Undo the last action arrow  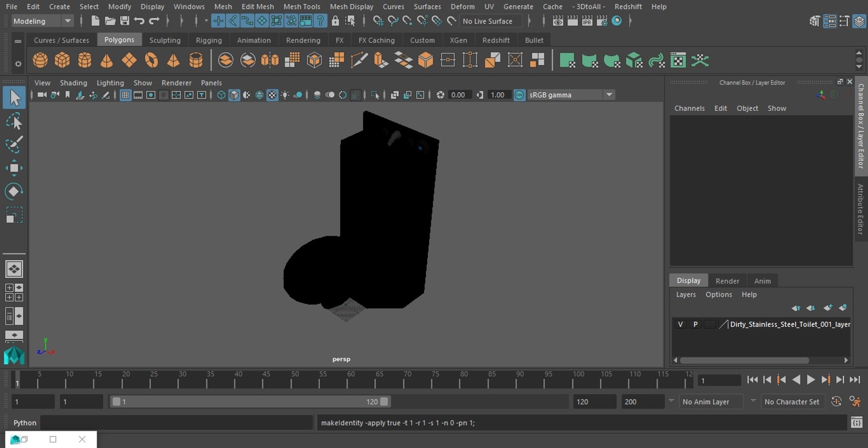tap(139, 21)
